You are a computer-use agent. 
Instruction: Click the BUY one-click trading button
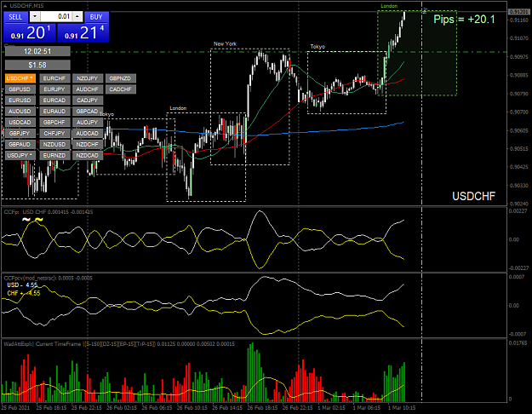click(96, 17)
